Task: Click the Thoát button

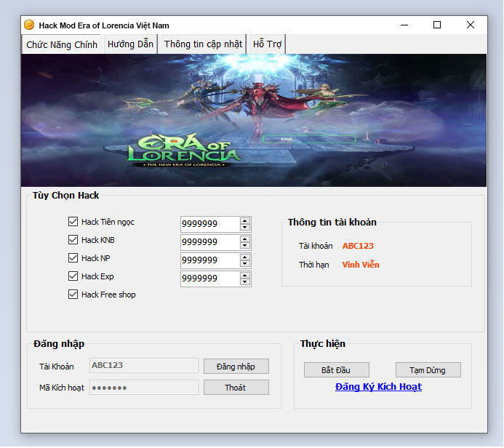Action: (x=236, y=388)
